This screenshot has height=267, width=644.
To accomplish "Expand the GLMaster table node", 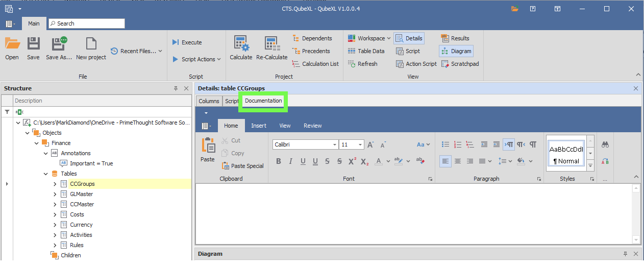I will [x=55, y=194].
